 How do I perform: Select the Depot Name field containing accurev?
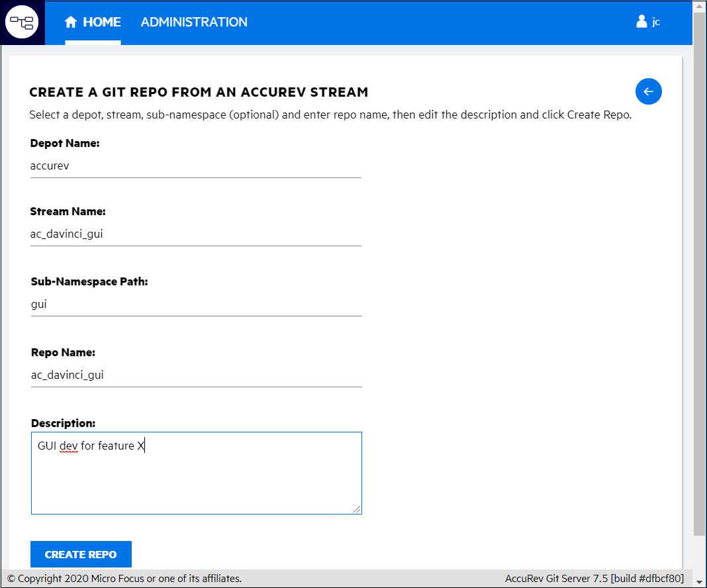[195, 166]
